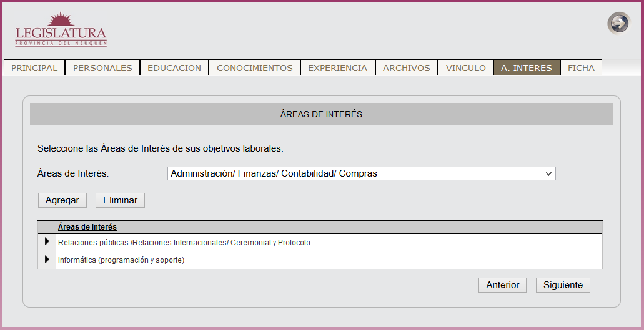Open the PRINCIPAL tab

34,68
